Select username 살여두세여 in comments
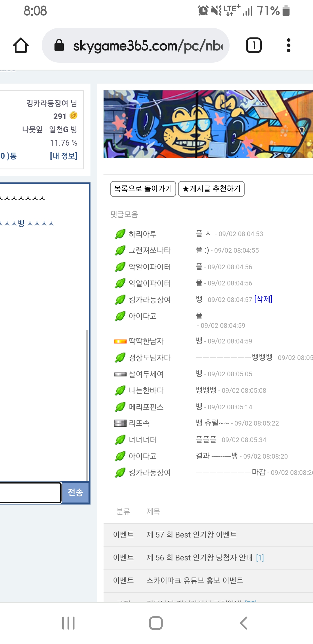The width and height of the screenshot is (313, 644). pyautogui.click(x=146, y=374)
